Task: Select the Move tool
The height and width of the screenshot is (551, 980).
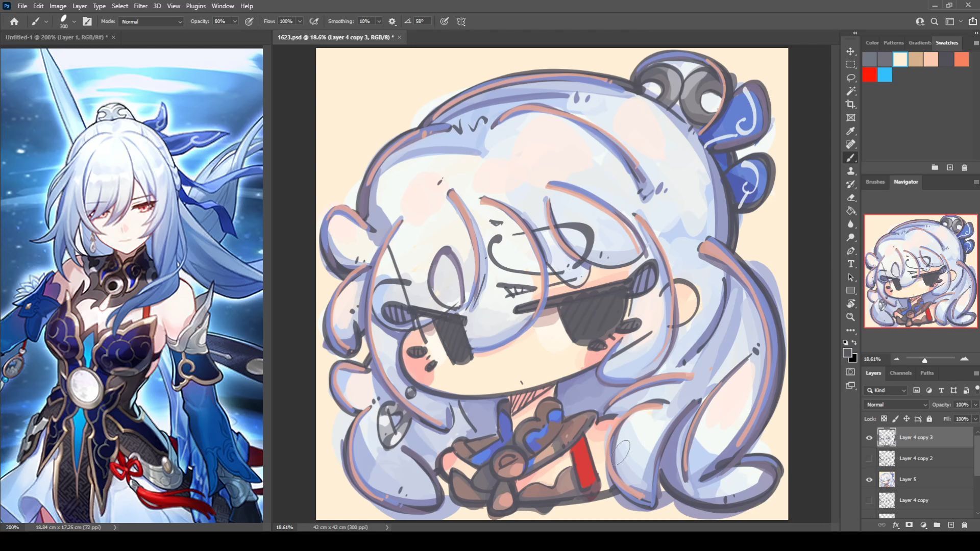Action: [x=850, y=52]
